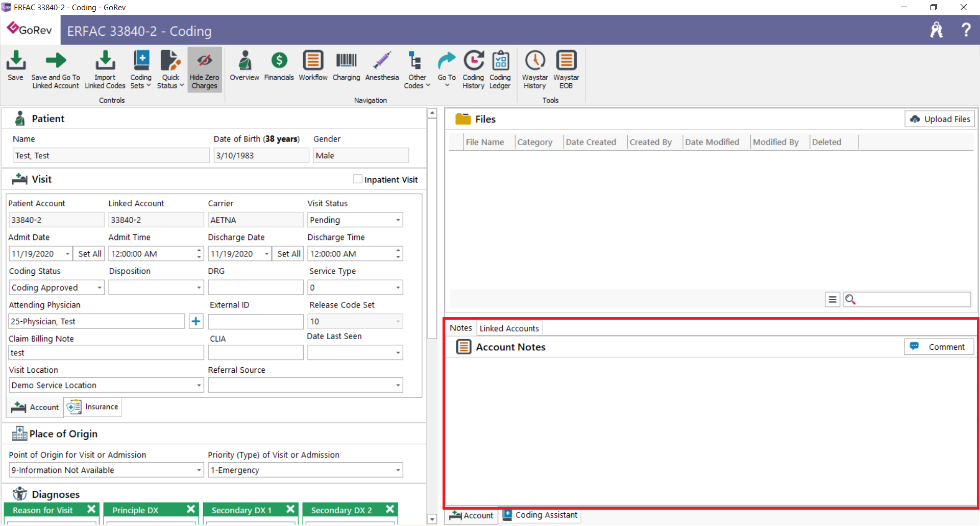Click the Claim Billing Note field

coord(106,352)
